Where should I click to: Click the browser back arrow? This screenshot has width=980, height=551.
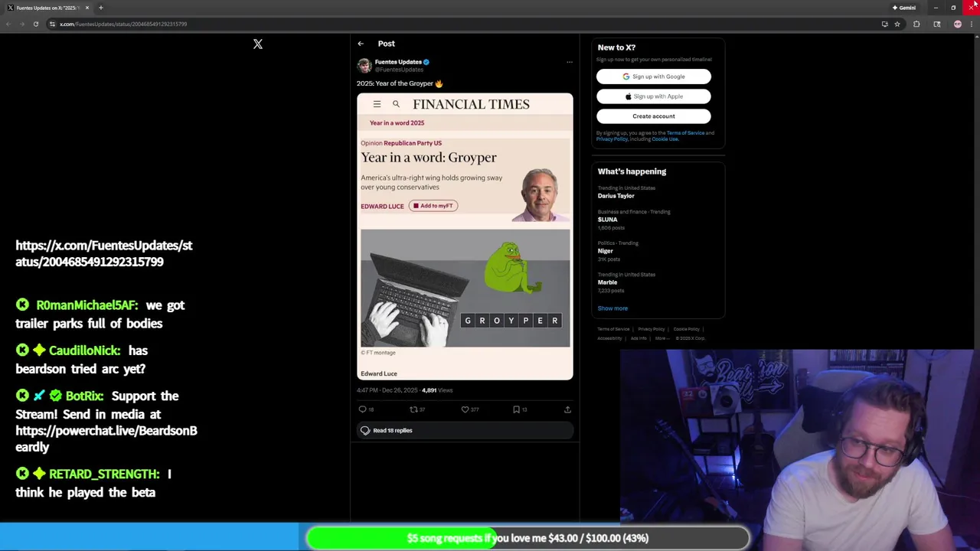tap(8, 24)
